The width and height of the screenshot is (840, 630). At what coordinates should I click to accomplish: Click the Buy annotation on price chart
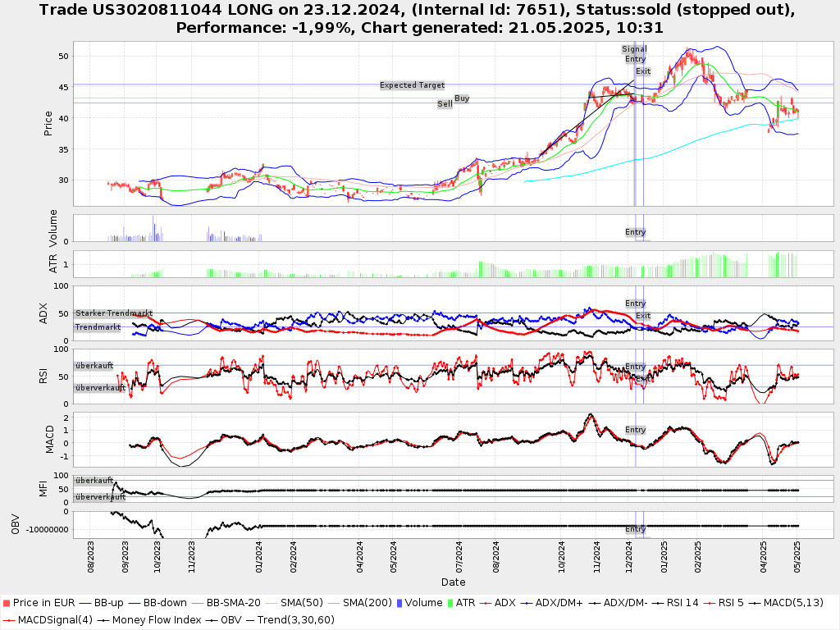pyautogui.click(x=462, y=98)
